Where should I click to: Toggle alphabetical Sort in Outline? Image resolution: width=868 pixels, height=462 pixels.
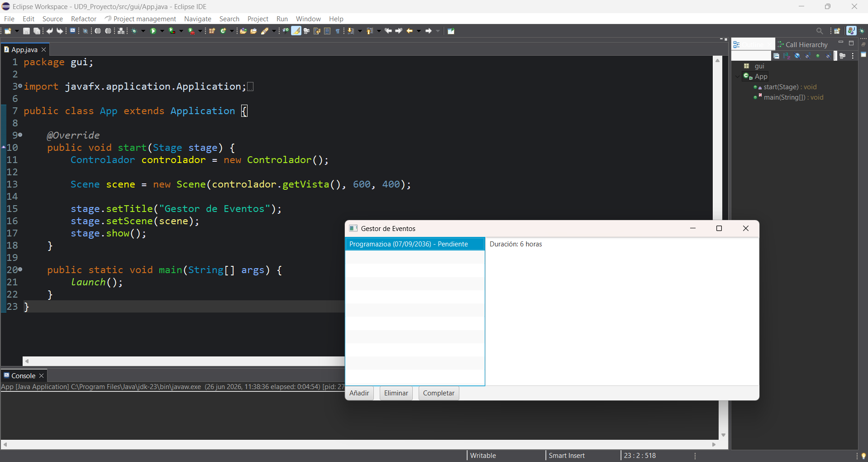pos(787,56)
